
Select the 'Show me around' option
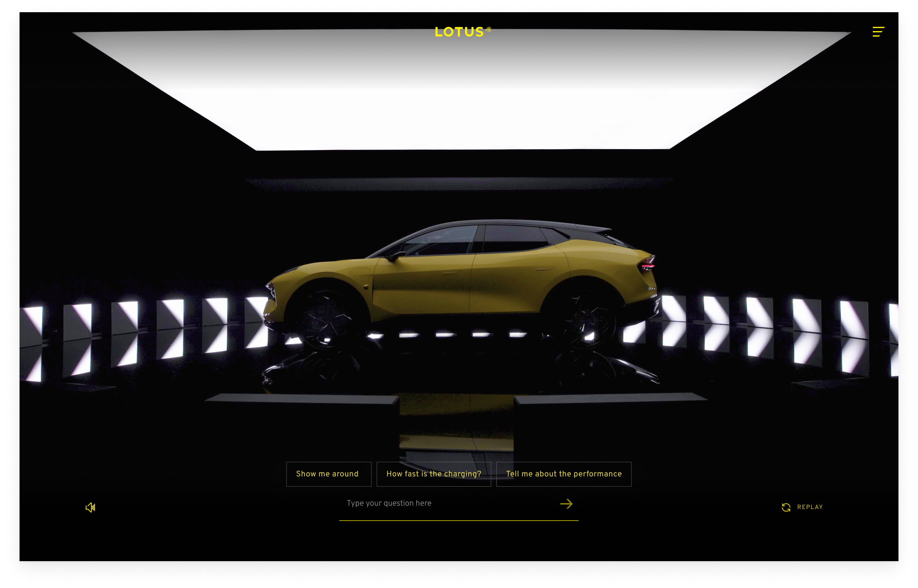[329, 474]
